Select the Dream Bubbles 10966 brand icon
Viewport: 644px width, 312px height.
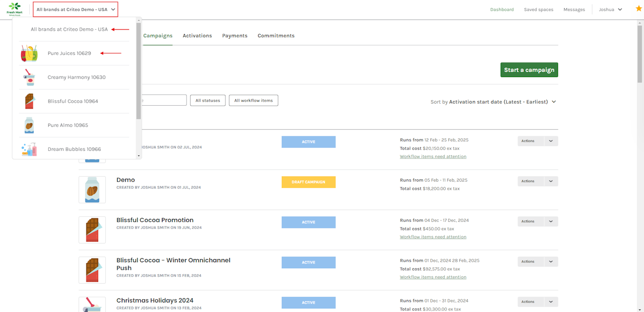[x=29, y=149]
